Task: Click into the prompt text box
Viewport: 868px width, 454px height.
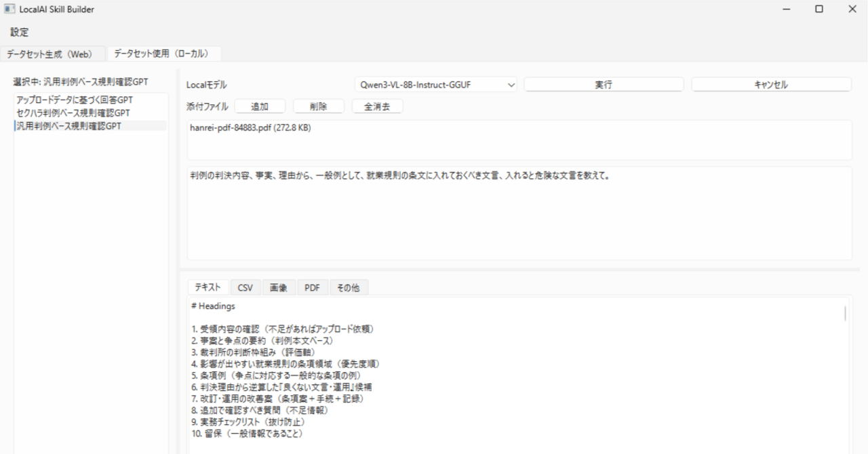Action: point(519,213)
